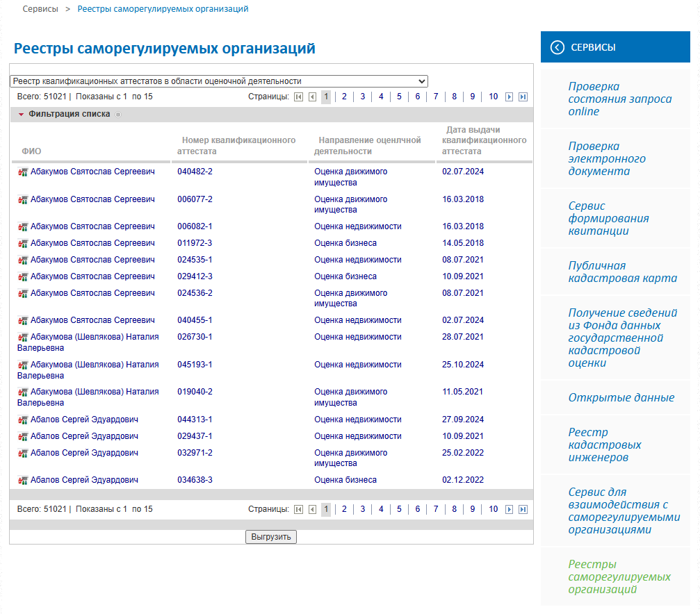The height and width of the screenshot is (614, 700).
Task: Open Сервис формирования квитанции link
Action: pyautogui.click(x=608, y=219)
